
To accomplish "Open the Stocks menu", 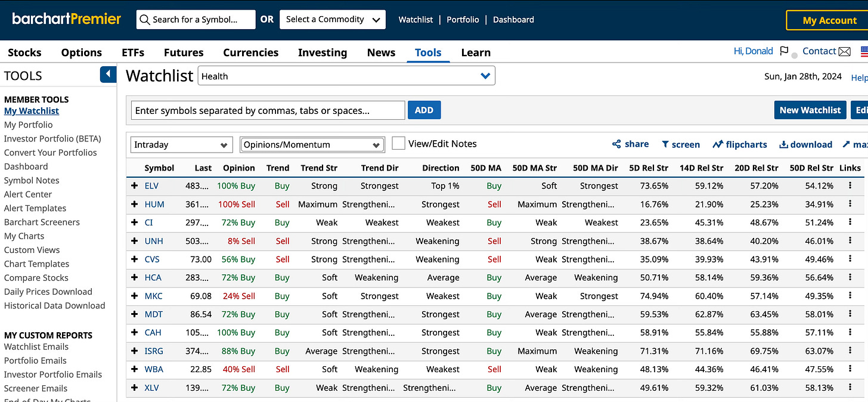I will click(24, 52).
